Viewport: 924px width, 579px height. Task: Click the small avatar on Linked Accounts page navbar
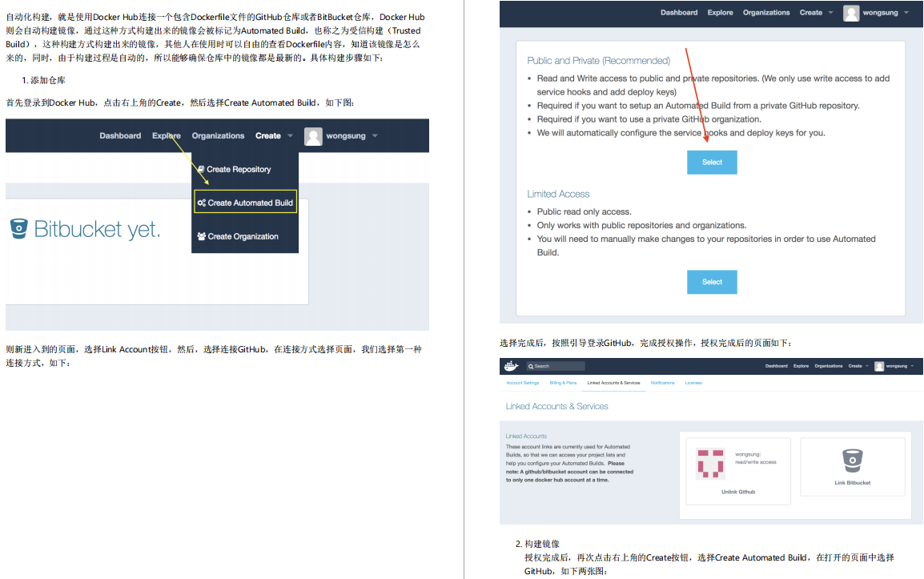click(x=879, y=366)
